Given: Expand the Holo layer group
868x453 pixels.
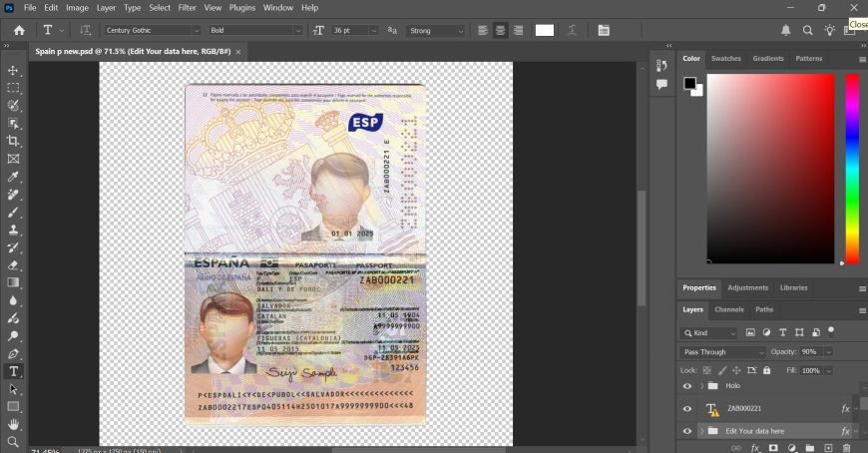Looking at the screenshot, I should point(702,386).
